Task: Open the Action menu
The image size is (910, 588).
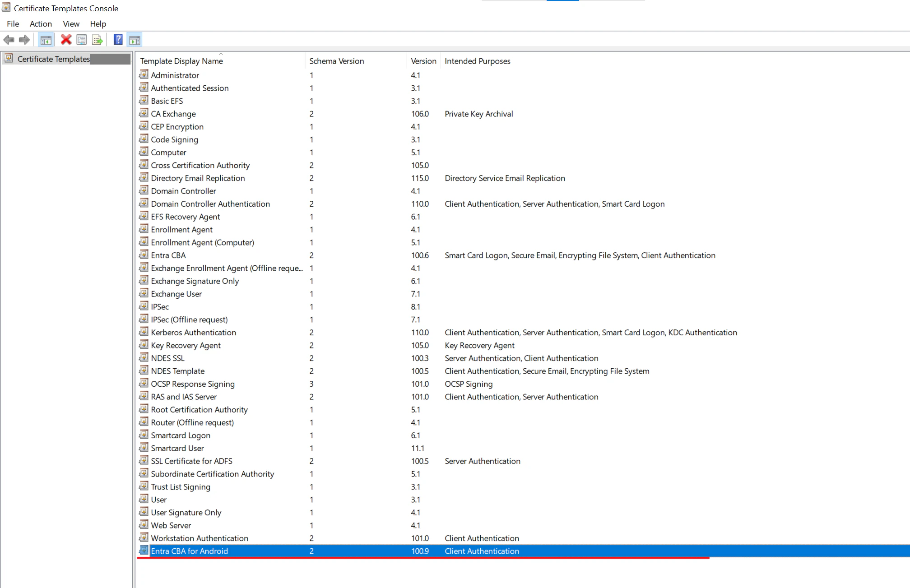Action: (41, 24)
